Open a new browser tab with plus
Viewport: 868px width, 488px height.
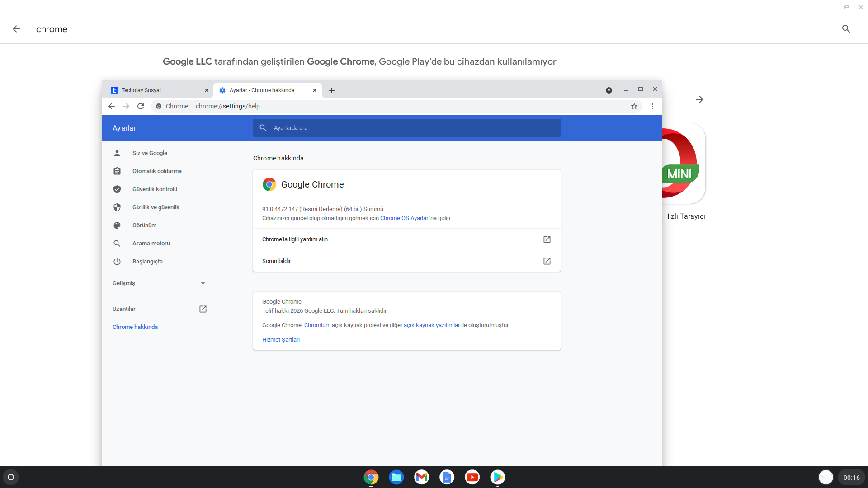pos(332,90)
